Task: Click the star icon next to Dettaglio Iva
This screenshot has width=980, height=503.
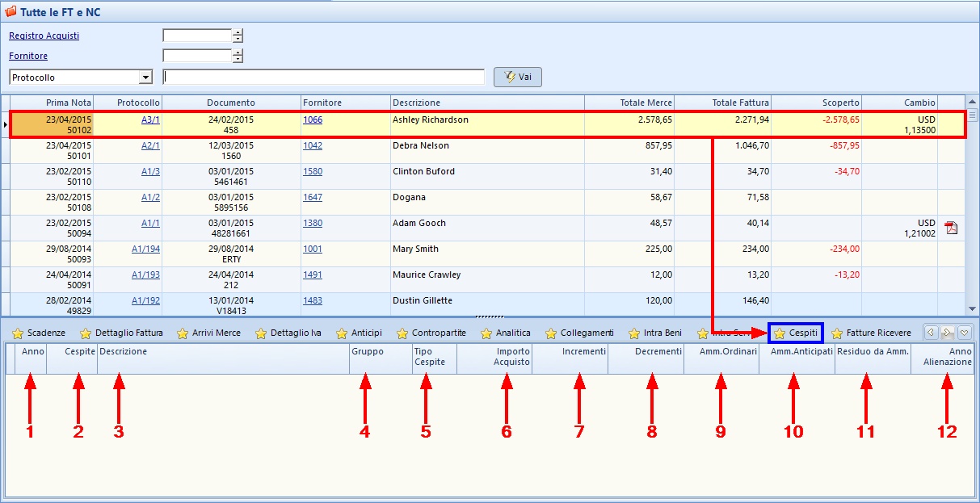Action: point(261,333)
